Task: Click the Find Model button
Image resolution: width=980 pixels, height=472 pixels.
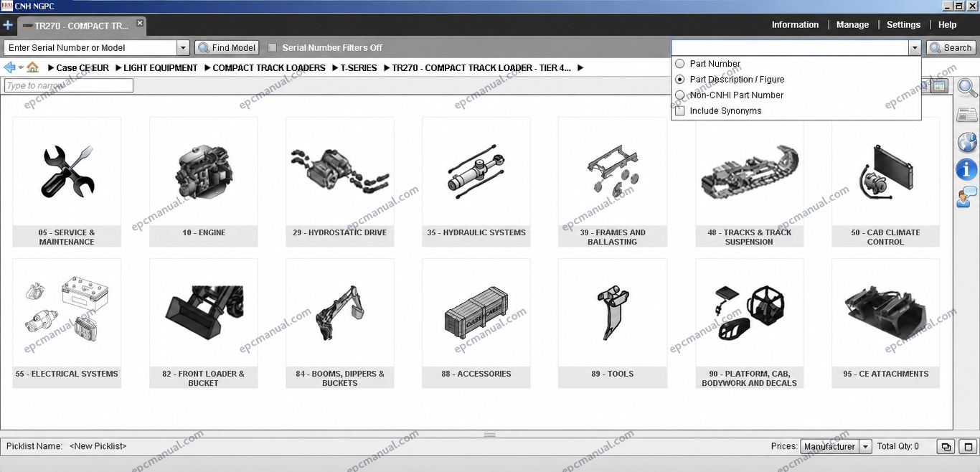Action: pos(227,48)
